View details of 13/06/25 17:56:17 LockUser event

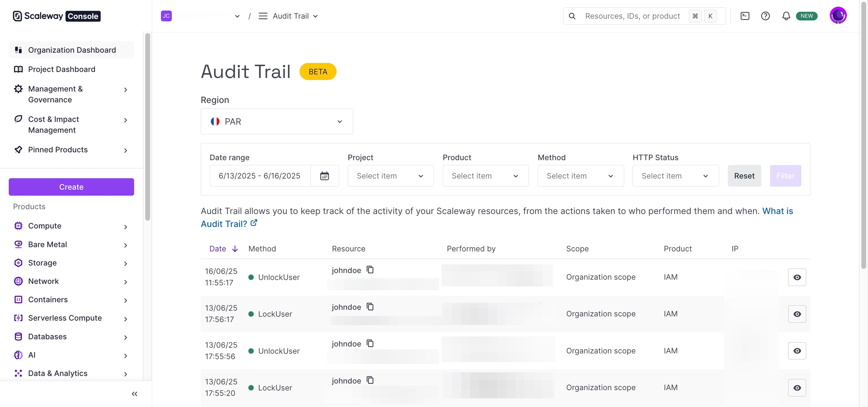(797, 314)
